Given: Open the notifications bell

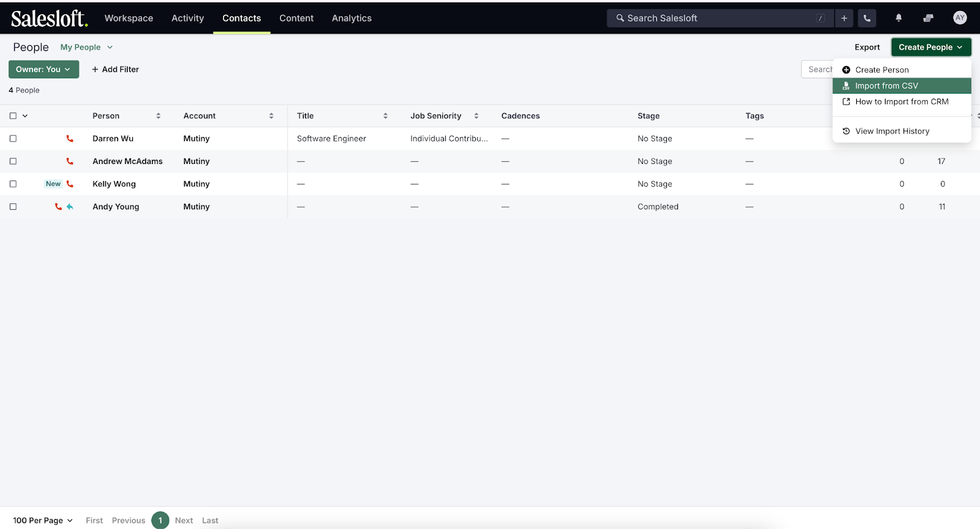Looking at the screenshot, I should point(899,18).
